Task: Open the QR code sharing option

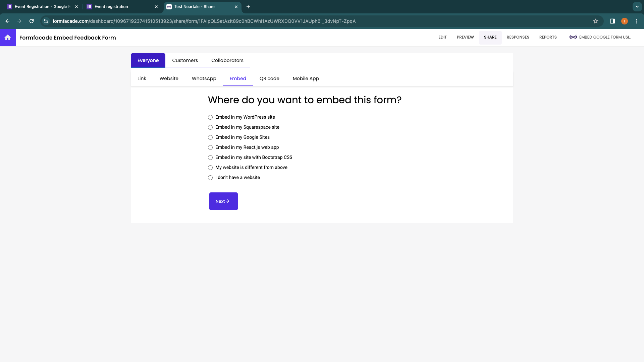Action: tap(269, 78)
